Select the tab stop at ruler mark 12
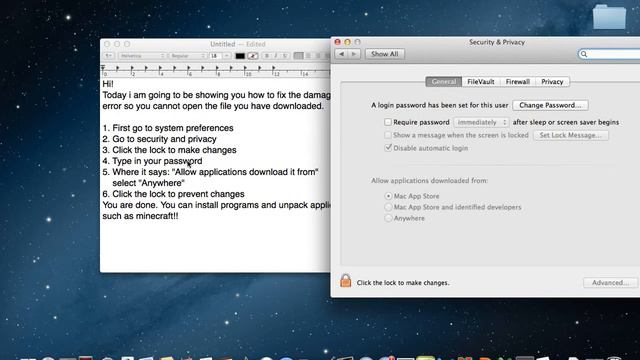 [273, 68]
